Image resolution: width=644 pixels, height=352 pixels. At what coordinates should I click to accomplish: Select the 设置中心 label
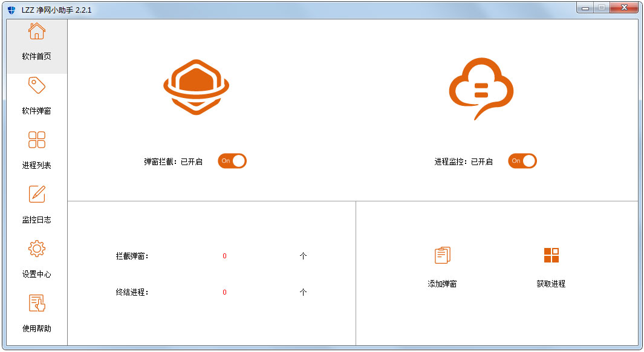[36, 274]
